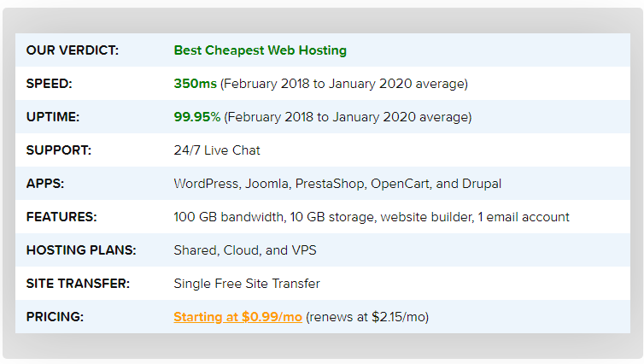Click the '24/7 Live Chat' support text
The width and height of the screenshot is (644, 364).
(217, 150)
